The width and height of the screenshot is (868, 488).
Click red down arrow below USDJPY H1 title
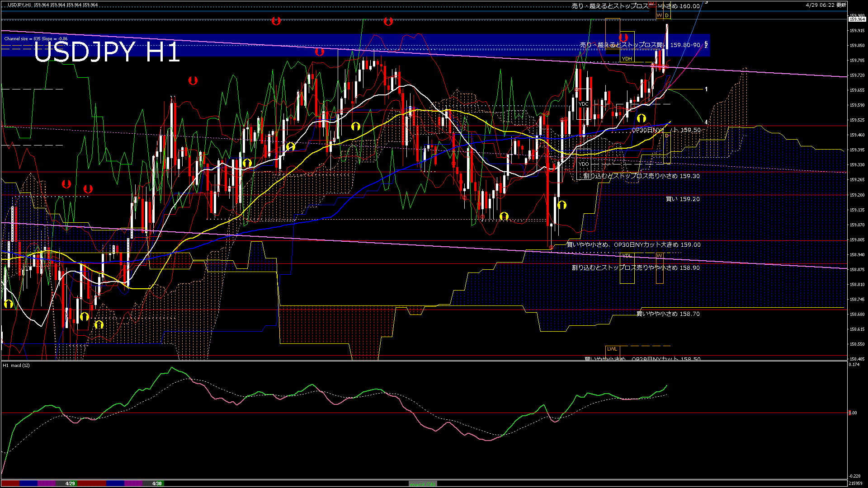[193, 81]
